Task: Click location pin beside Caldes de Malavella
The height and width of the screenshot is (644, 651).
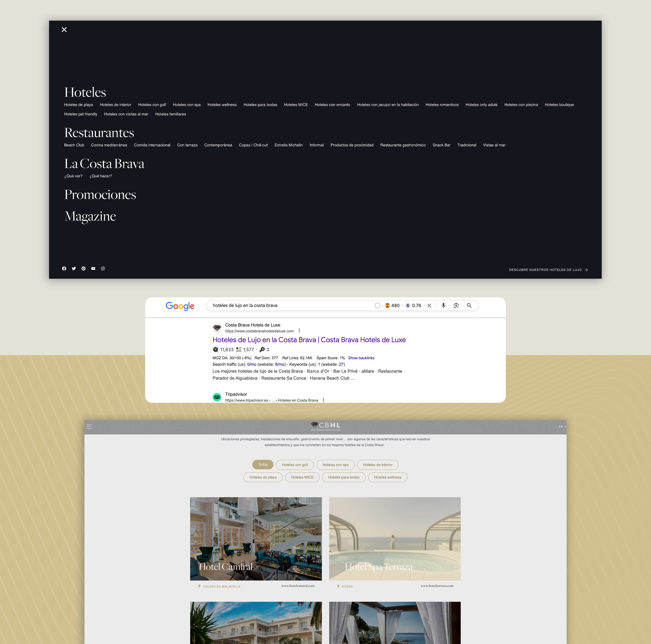Action: click(x=199, y=586)
